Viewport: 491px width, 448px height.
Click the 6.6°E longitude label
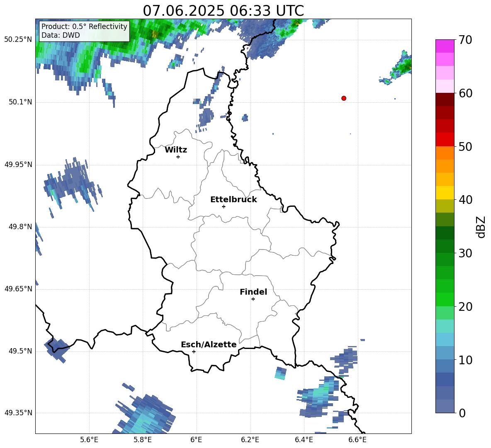coord(357,440)
